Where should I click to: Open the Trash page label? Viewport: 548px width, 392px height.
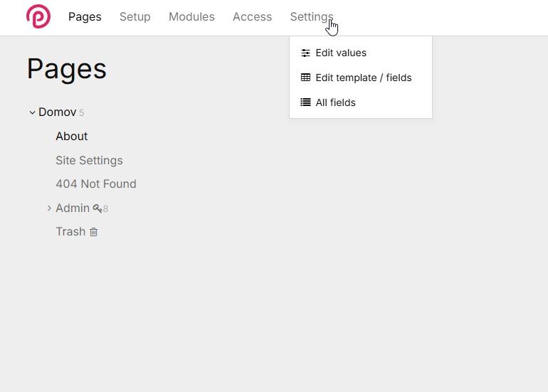(70, 232)
